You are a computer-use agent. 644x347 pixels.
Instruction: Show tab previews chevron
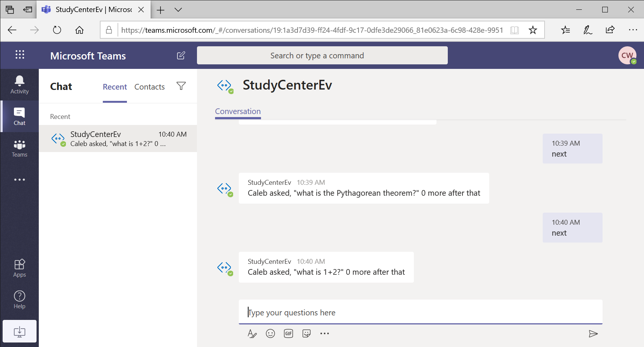[178, 10]
